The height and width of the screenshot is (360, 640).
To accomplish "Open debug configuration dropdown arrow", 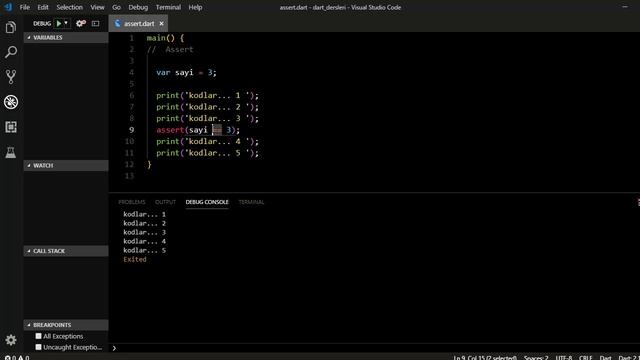I will tap(66, 23).
